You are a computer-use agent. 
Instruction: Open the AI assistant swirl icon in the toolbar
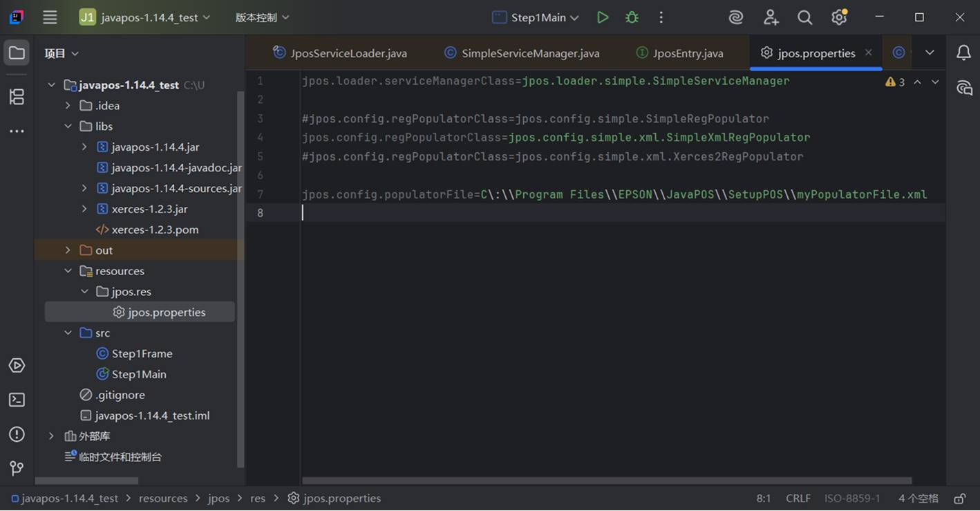736,17
